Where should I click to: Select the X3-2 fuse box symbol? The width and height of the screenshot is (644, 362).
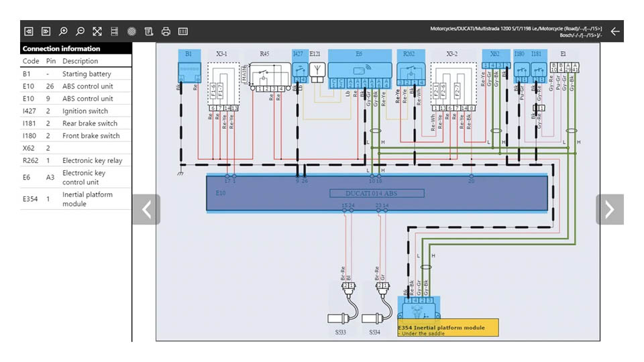click(x=453, y=86)
